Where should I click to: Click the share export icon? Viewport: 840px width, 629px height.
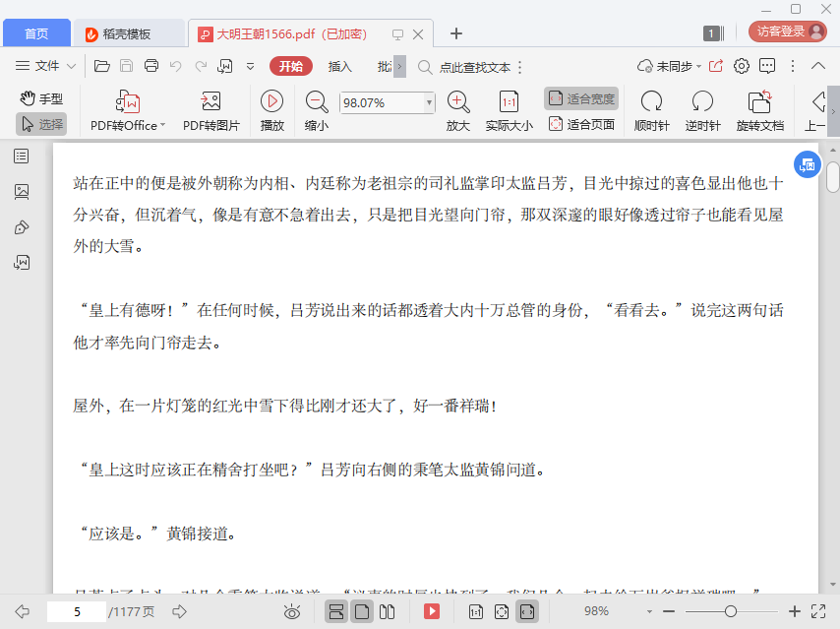tap(716, 66)
